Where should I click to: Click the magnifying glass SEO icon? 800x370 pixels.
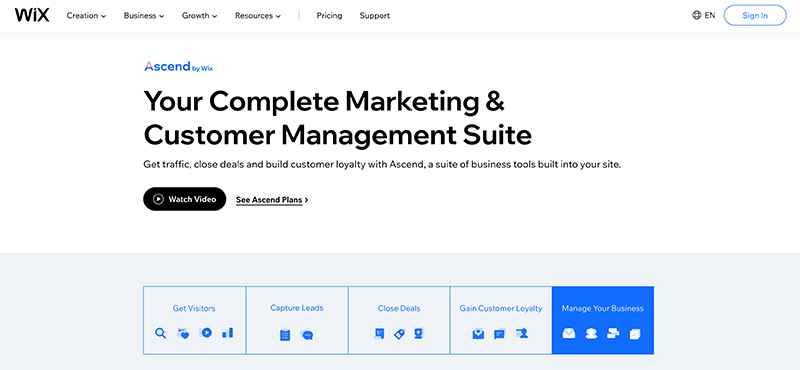pyautogui.click(x=161, y=334)
